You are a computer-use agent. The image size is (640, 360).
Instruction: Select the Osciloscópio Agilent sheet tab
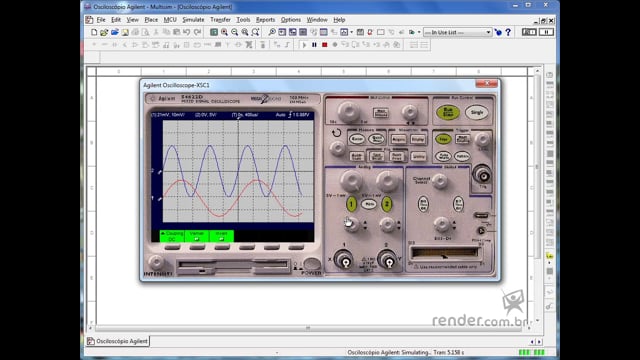click(118, 341)
